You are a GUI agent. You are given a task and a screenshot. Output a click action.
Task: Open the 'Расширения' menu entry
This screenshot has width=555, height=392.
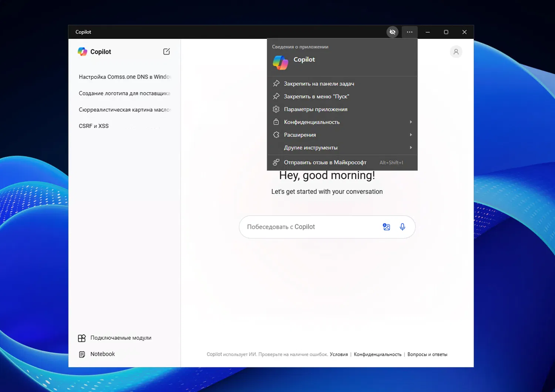[342, 135]
